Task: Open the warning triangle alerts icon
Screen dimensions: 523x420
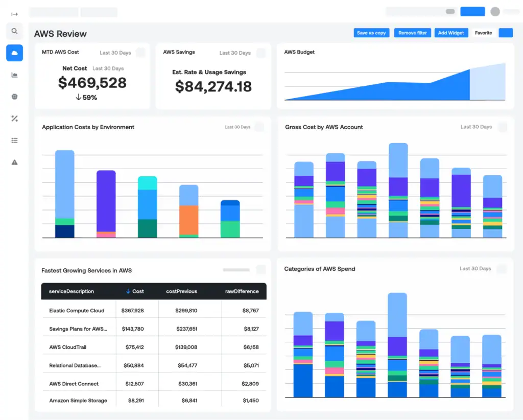Action: pos(14,162)
